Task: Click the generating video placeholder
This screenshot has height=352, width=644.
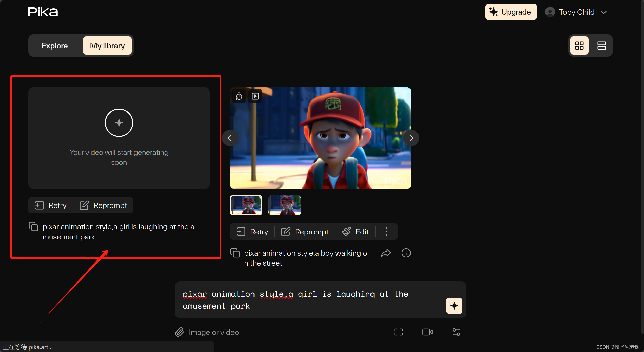Action: coord(119,138)
